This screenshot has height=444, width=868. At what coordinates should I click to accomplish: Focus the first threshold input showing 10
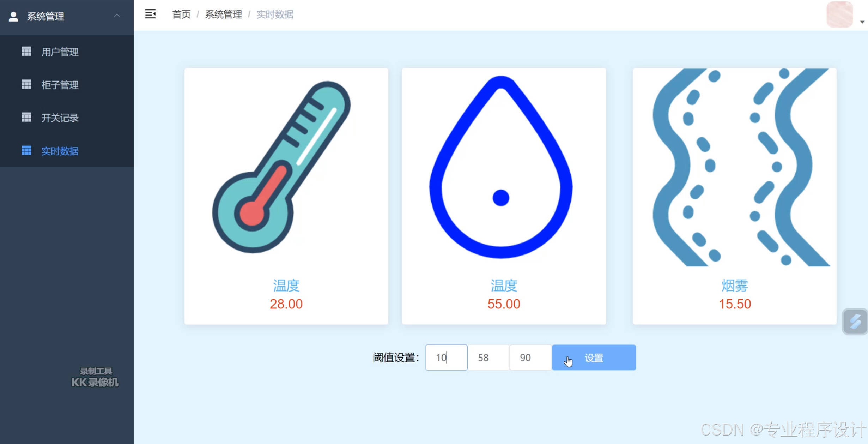click(446, 358)
